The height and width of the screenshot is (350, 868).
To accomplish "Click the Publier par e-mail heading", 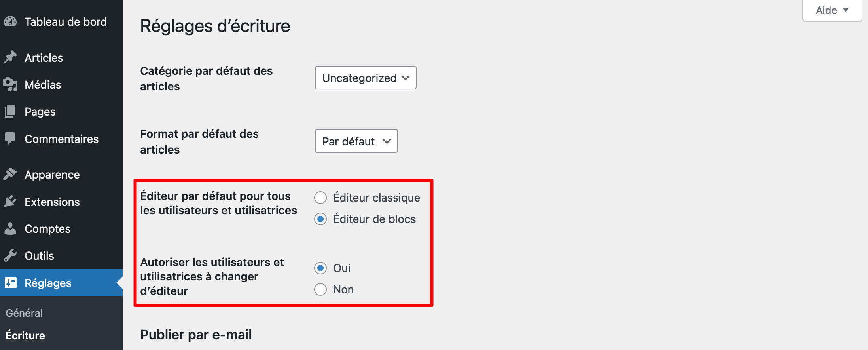I will (x=195, y=334).
